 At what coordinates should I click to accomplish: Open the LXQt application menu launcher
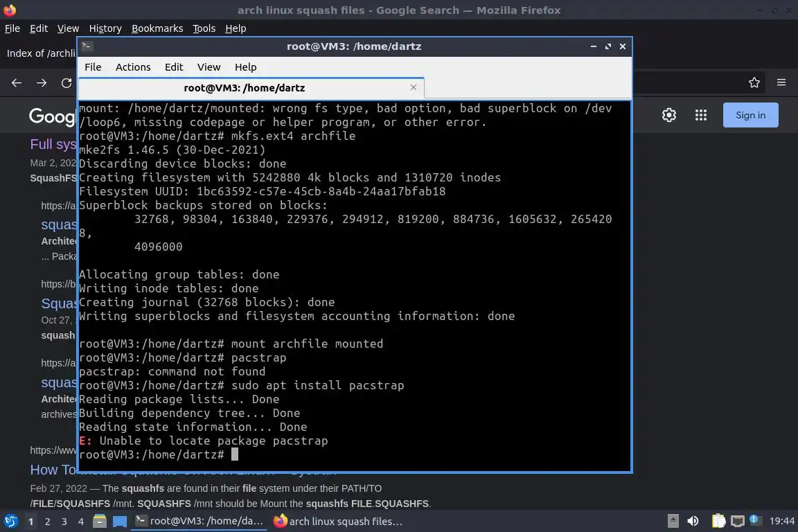coord(10,522)
